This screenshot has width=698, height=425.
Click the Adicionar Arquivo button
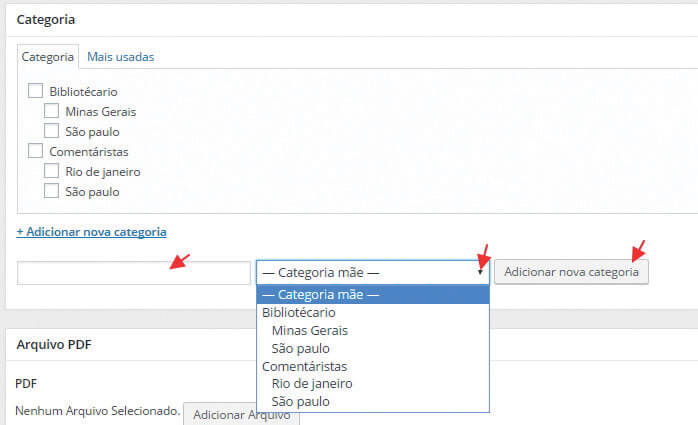point(241,414)
